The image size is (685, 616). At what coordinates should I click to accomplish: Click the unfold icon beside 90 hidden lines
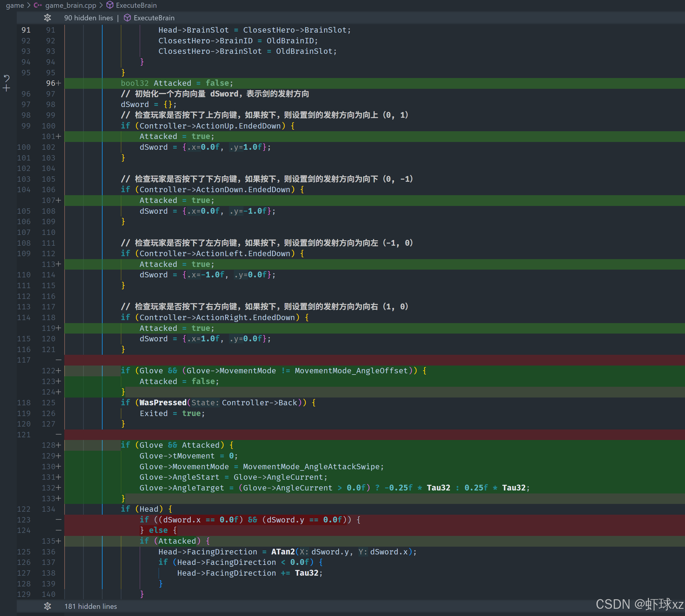[48, 18]
